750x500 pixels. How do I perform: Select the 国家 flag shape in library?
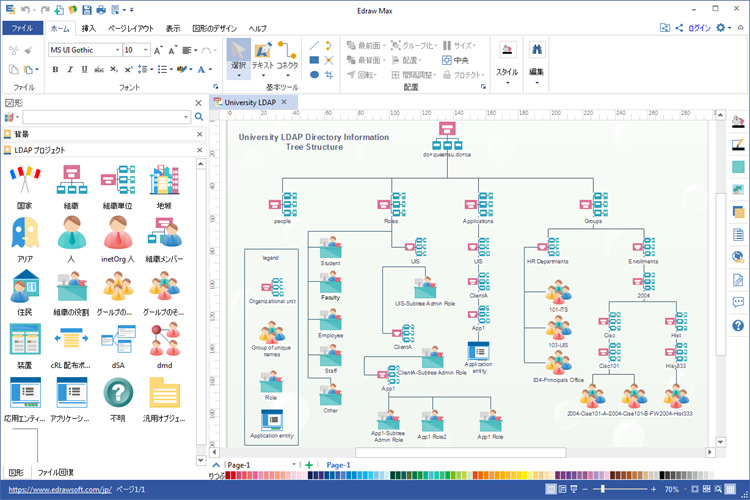24,181
